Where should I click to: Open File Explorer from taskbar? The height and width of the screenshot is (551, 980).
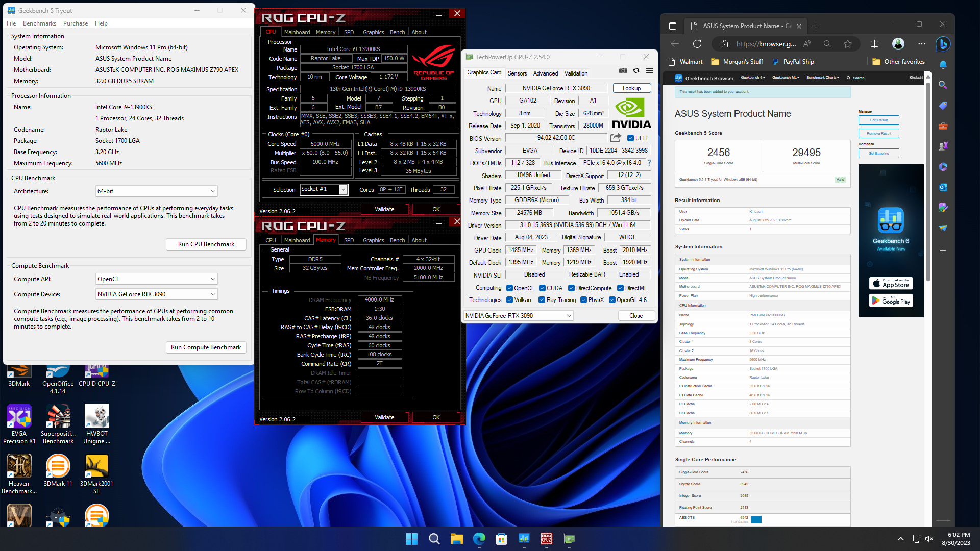tap(456, 539)
